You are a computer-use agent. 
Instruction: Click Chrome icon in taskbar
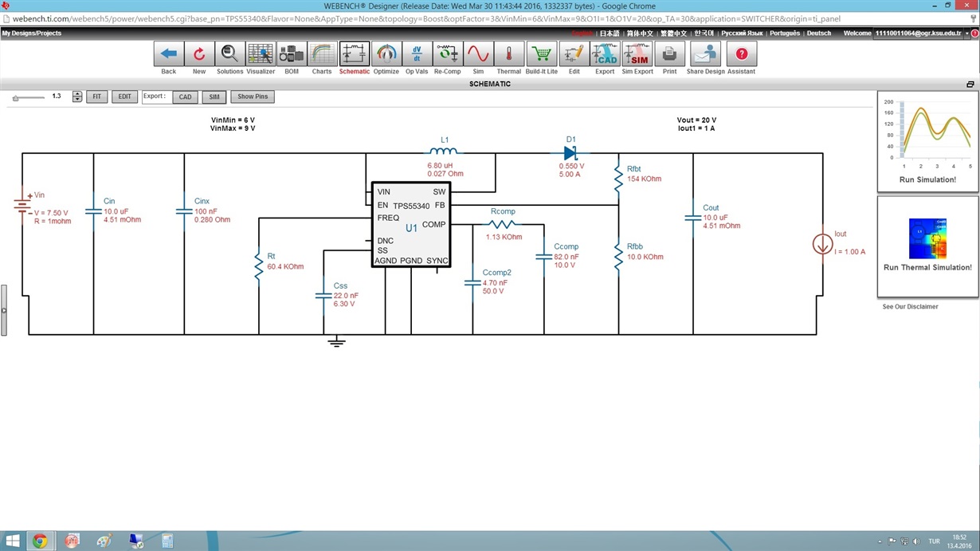point(40,541)
